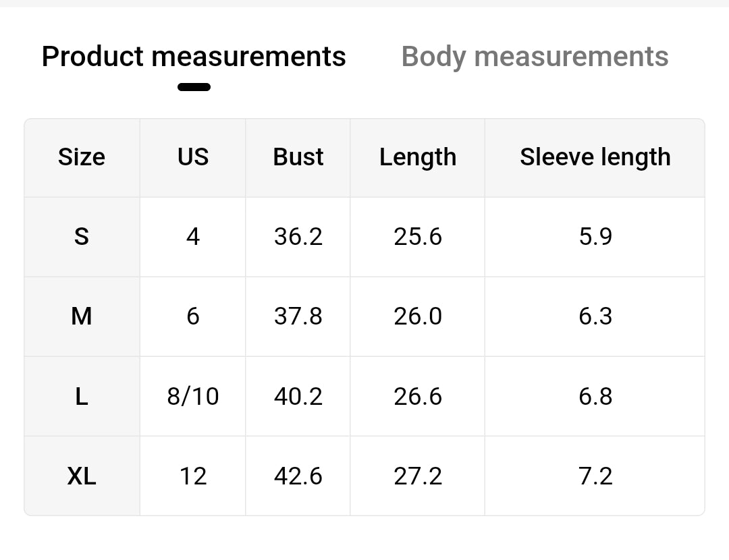The image size is (729, 560).
Task: Click the Size column header
Action: (x=82, y=157)
